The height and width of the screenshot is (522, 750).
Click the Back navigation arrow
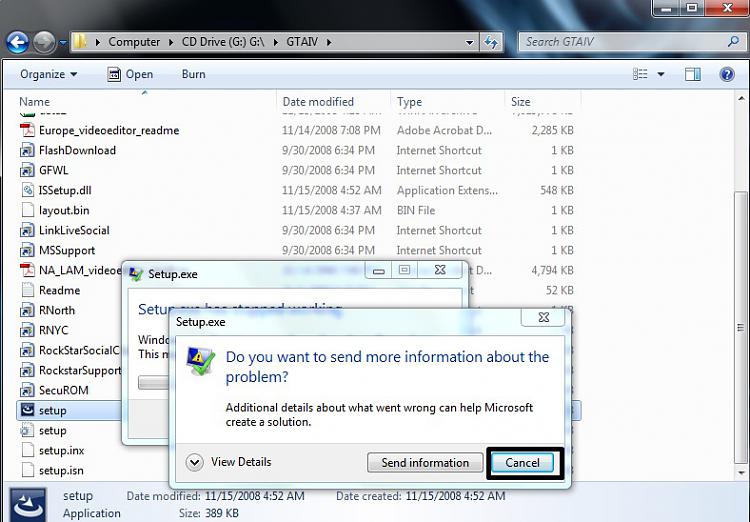[18, 42]
